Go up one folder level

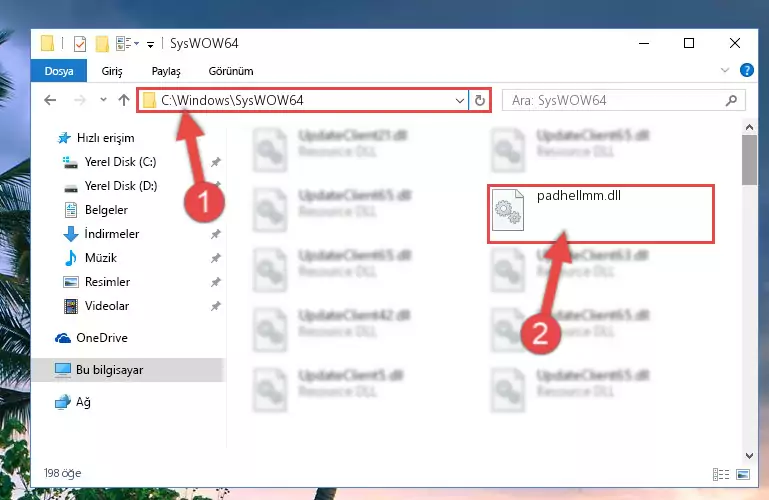124,100
